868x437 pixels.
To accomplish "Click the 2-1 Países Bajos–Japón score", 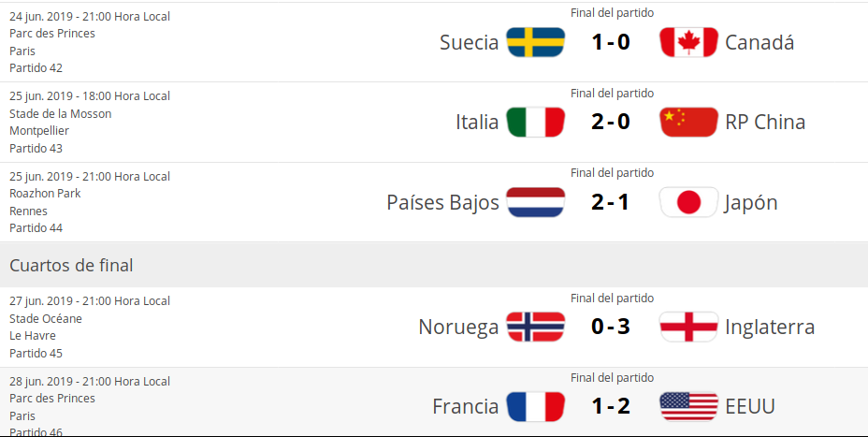I will pos(611,203).
